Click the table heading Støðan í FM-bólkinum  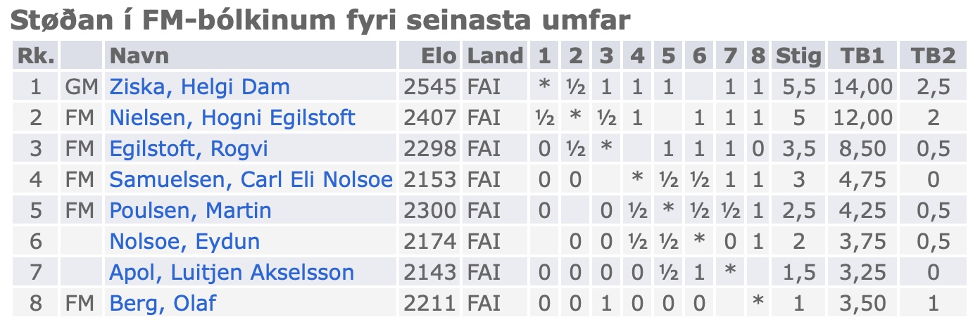[318, 21]
